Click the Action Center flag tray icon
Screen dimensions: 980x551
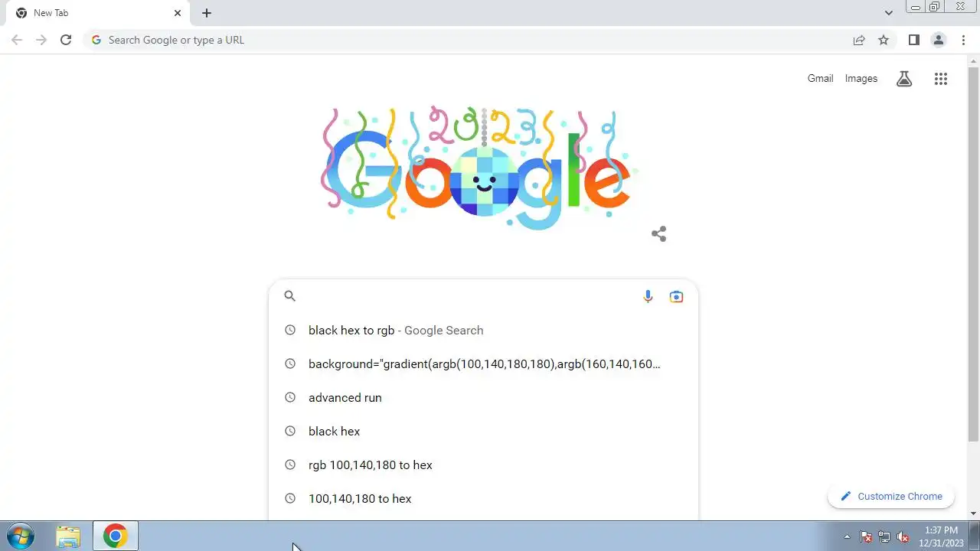click(866, 537)
